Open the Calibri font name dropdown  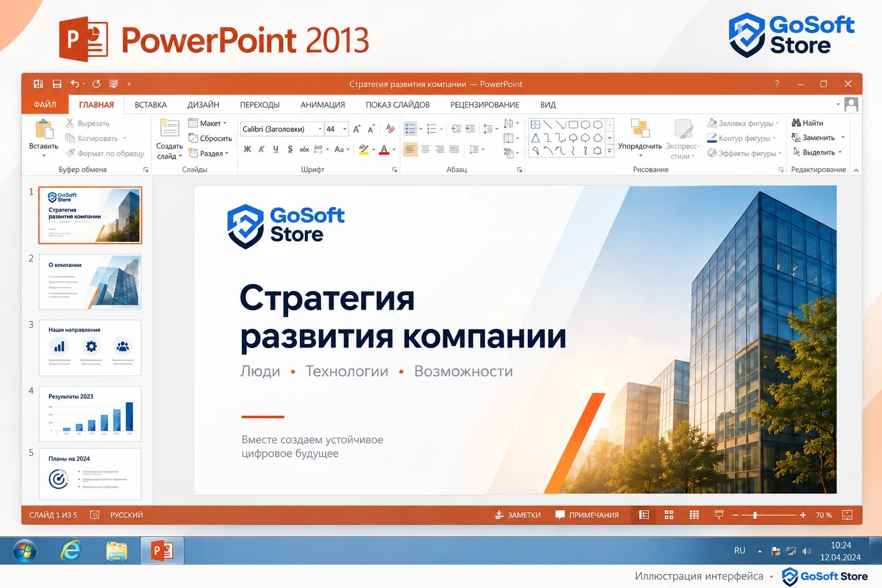pos(320,129)
